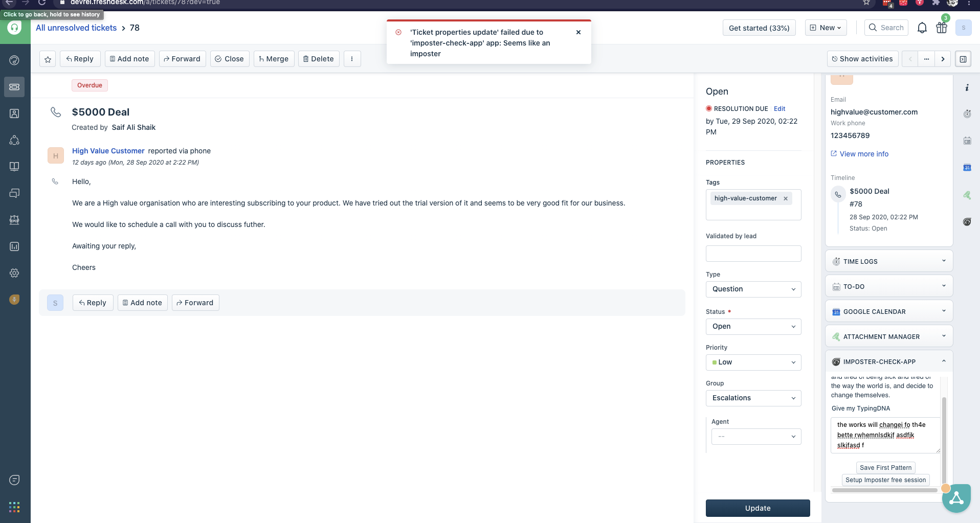
Task: Open the Agent dropdown
Action: [x=756, y=437]
